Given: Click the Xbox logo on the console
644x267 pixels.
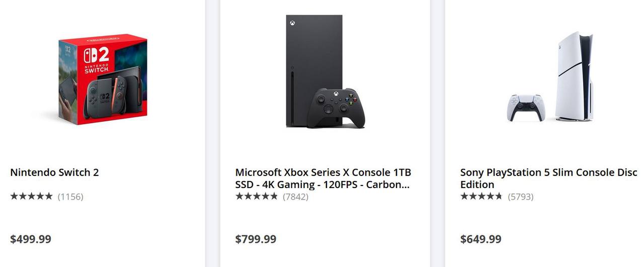Looking at the screenshot, I should tap(291, 23).
